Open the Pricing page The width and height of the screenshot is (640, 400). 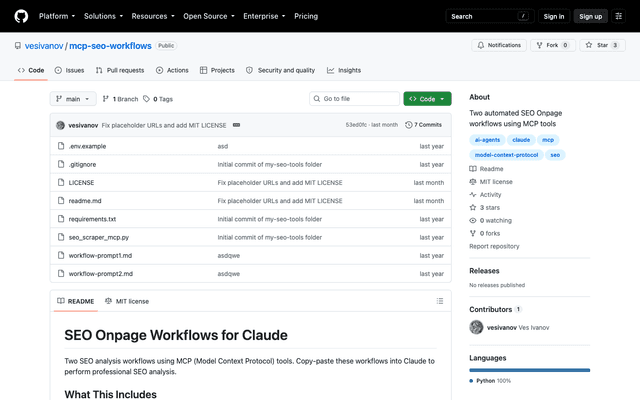[306, 16]
